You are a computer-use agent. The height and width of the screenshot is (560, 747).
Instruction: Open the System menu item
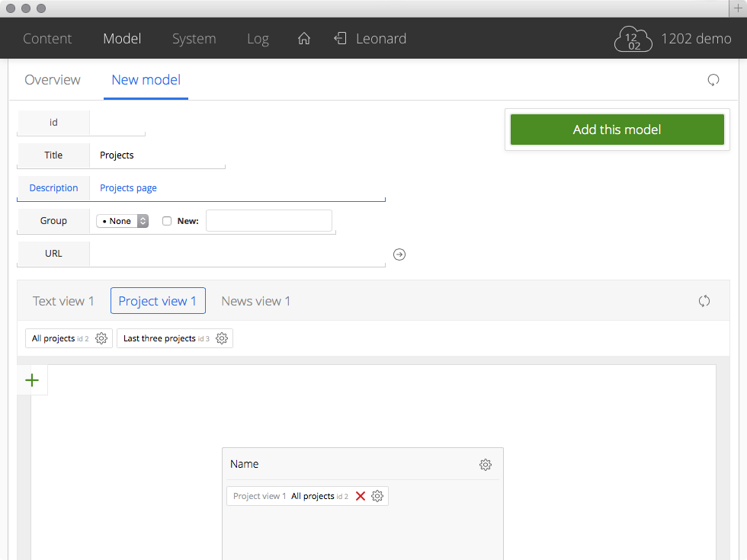[194, 39]
